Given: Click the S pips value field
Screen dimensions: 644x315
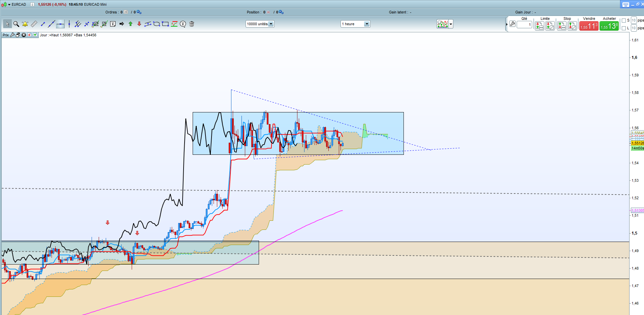Looking at the screenshot, I should click(x=634, y=20).
